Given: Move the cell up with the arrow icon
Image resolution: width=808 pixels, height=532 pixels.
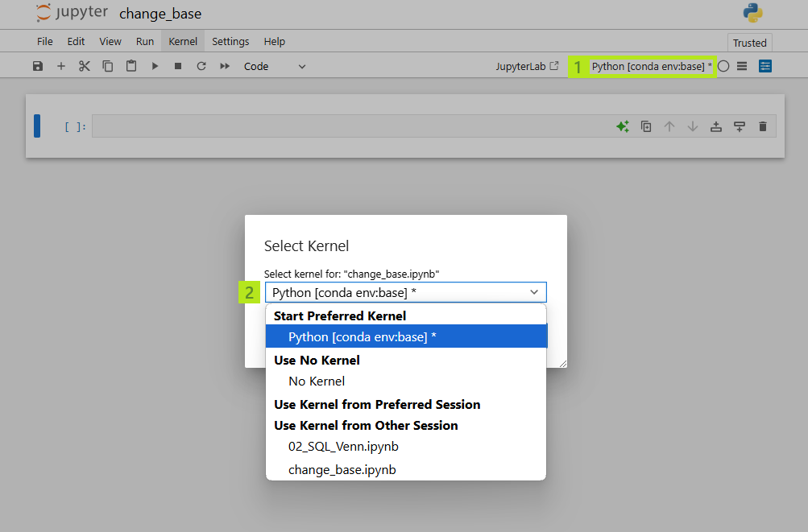Looking at the screenshot, I should tap(669, 126).
